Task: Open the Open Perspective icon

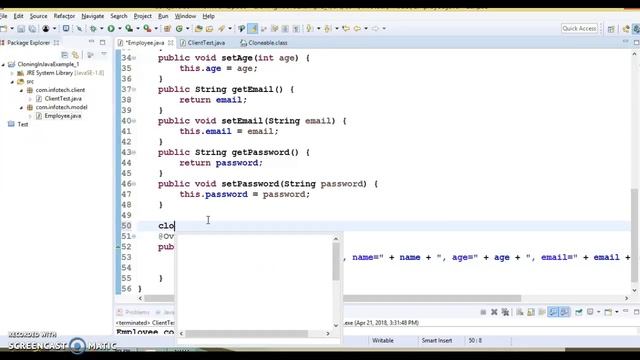Action: click(x=611, y=29)
